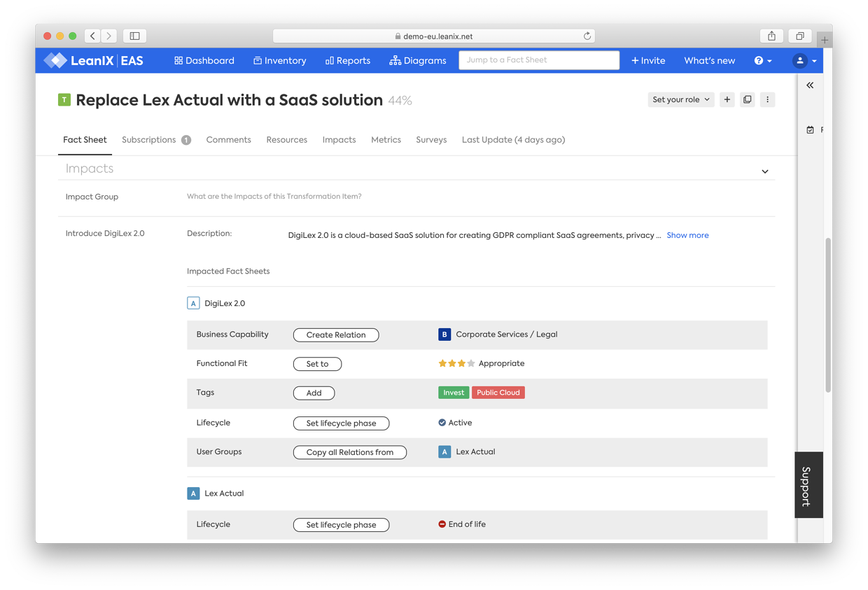Open the help question mark menu
Screen dimensions: 868x590
763,61
